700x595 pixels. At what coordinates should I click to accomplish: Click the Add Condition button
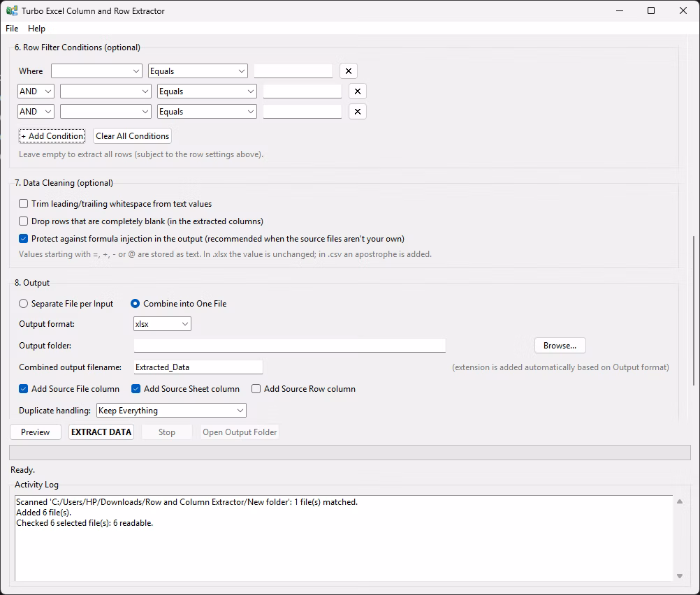point(52,136)
